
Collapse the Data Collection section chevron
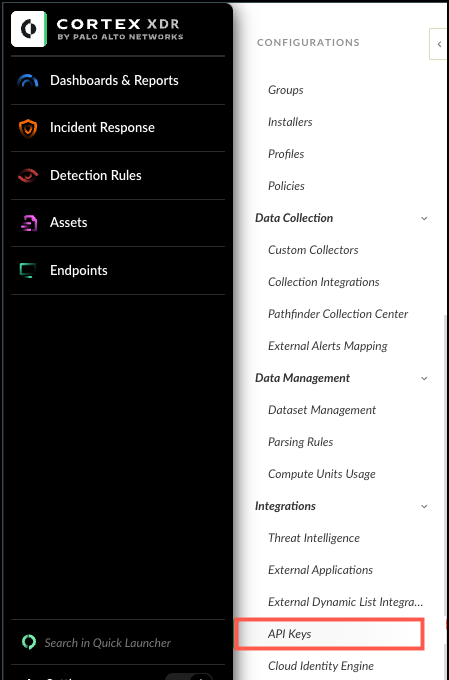(x=424, y=218)
